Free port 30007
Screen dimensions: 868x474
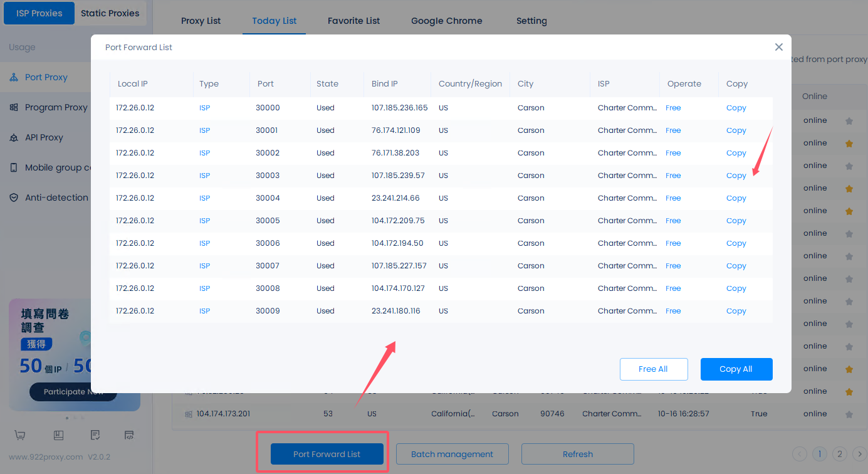(673, 266)
